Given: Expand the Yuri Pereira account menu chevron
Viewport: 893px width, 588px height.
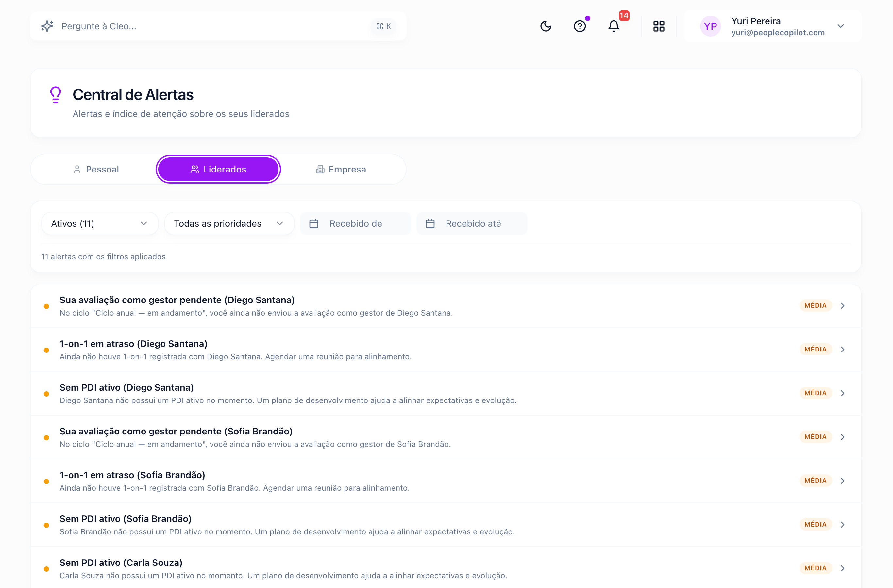Looking at the screenshot, I should 840,26.
